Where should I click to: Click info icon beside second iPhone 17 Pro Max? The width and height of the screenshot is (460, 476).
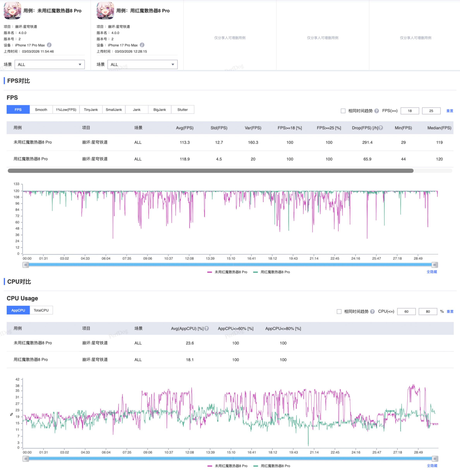(x=142, y=45)
